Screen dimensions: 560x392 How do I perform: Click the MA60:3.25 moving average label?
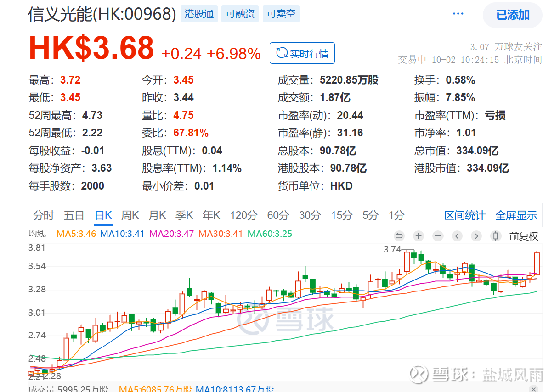(270, 234)
